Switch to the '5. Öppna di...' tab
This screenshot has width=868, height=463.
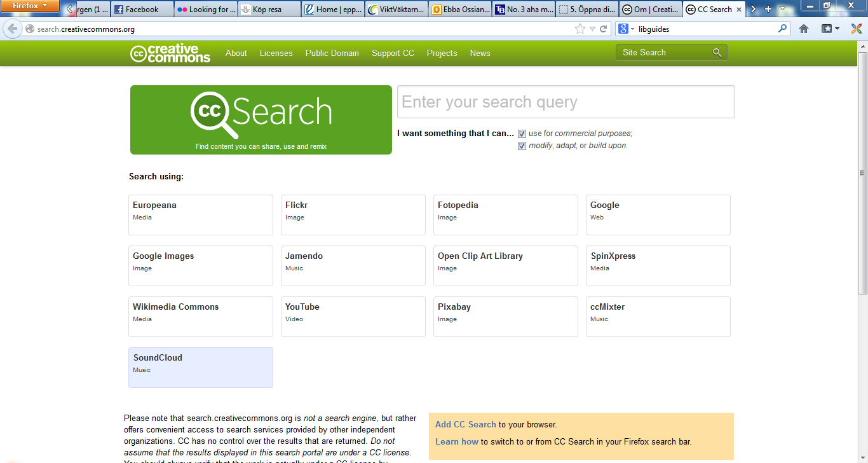point(587,10)
